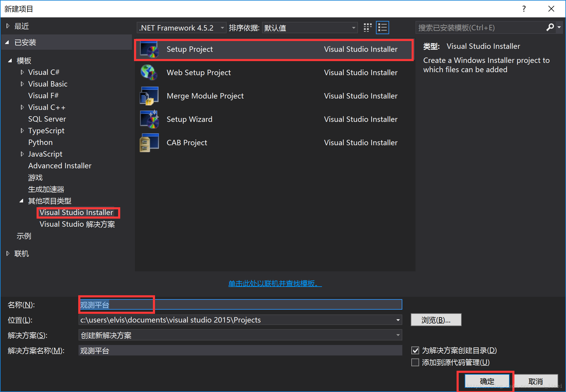Click the CAB Project cabinet icon

tap(149, 143)
